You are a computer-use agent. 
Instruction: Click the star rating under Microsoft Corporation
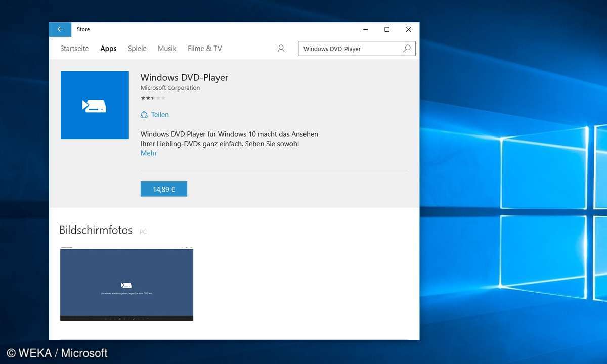click(x=153, y=98)
